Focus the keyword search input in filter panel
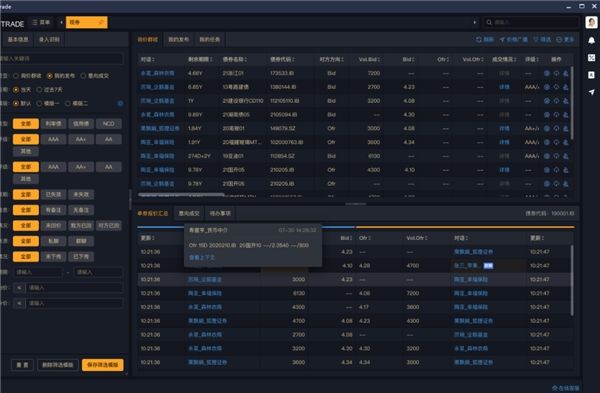 point(61,59)
